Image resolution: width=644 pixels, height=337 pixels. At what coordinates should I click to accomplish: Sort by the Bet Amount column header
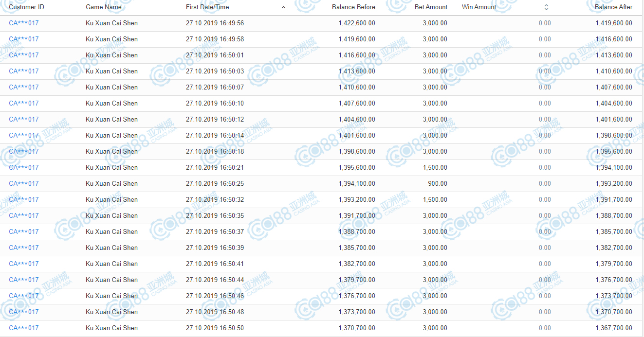[431, 7]
